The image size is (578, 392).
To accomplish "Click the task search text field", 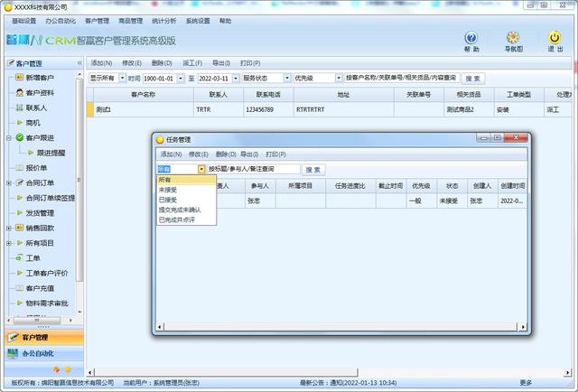I will [253, 169].
